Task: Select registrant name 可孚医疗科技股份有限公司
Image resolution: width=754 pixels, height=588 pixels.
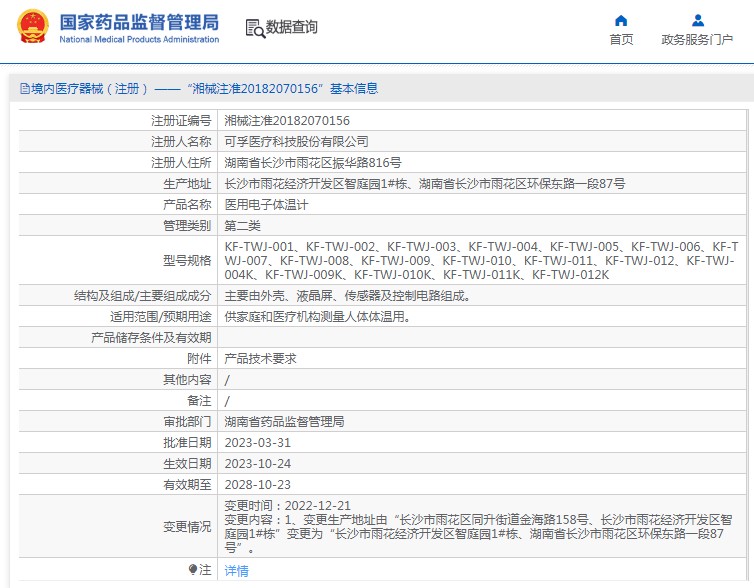Action: tap(296, 141)
